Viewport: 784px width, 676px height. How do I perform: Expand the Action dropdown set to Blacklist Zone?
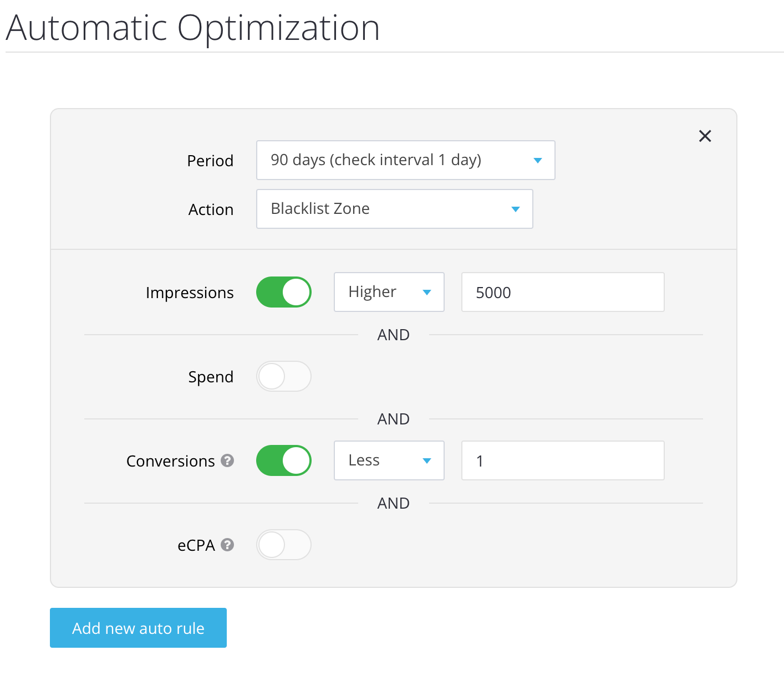(394, 209)
